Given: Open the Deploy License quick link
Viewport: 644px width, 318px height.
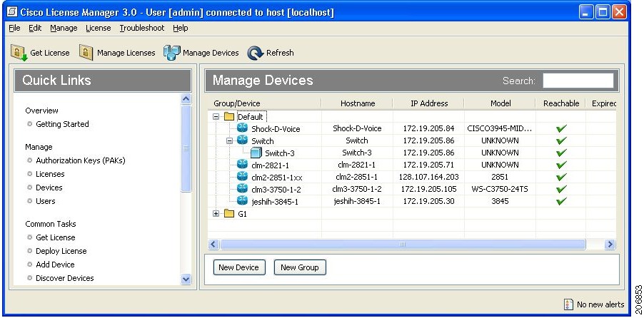Looking at the screenshot, I should (61, 251).
